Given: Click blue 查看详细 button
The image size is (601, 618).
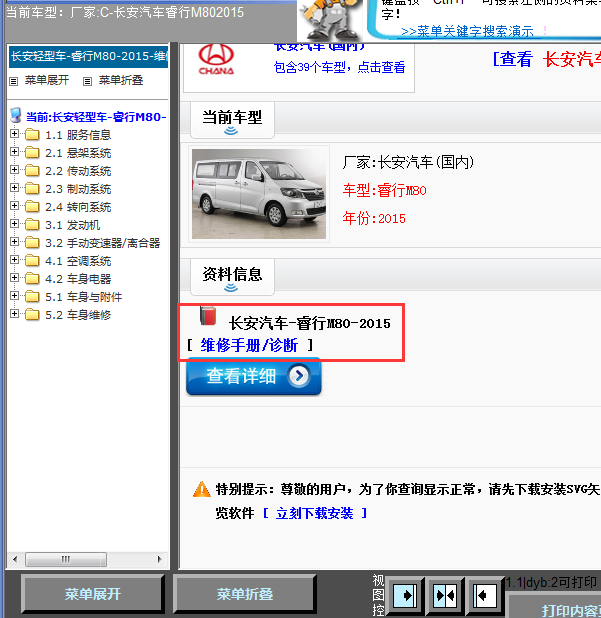Looking at the screenshot, I should [254, 376].
